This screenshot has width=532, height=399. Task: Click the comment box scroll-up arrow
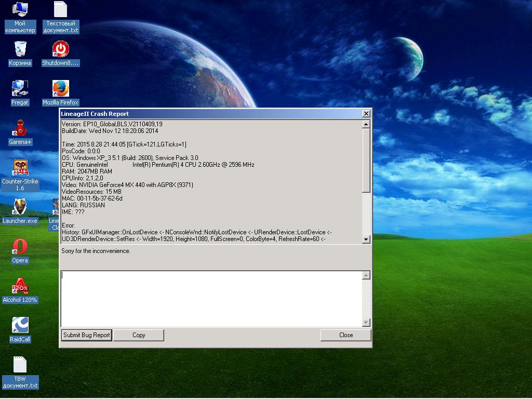(x=366, y=275)
